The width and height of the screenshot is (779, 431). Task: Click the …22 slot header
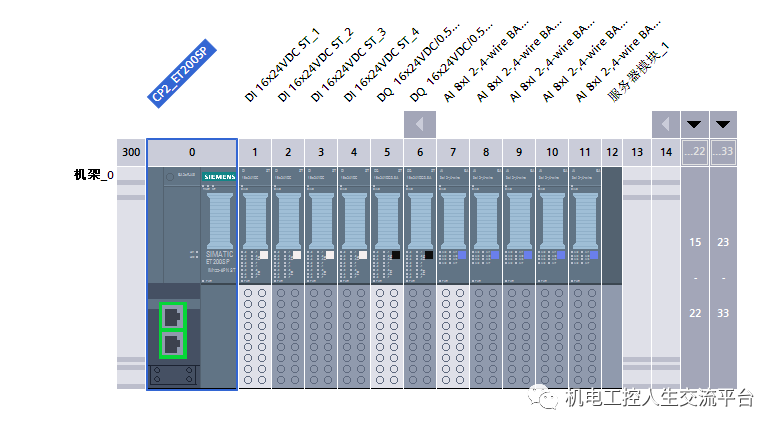(x=695, y=152)
